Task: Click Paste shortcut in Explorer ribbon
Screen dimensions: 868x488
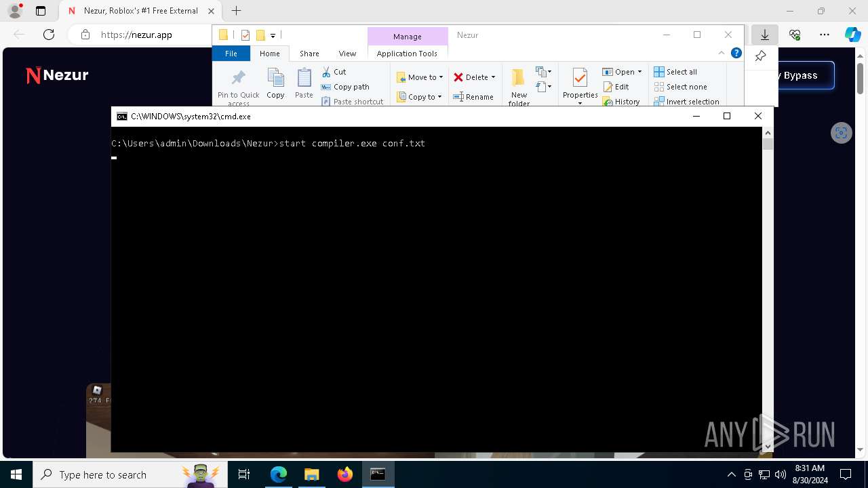Action: pyautogui.click(x=352, y=102)
